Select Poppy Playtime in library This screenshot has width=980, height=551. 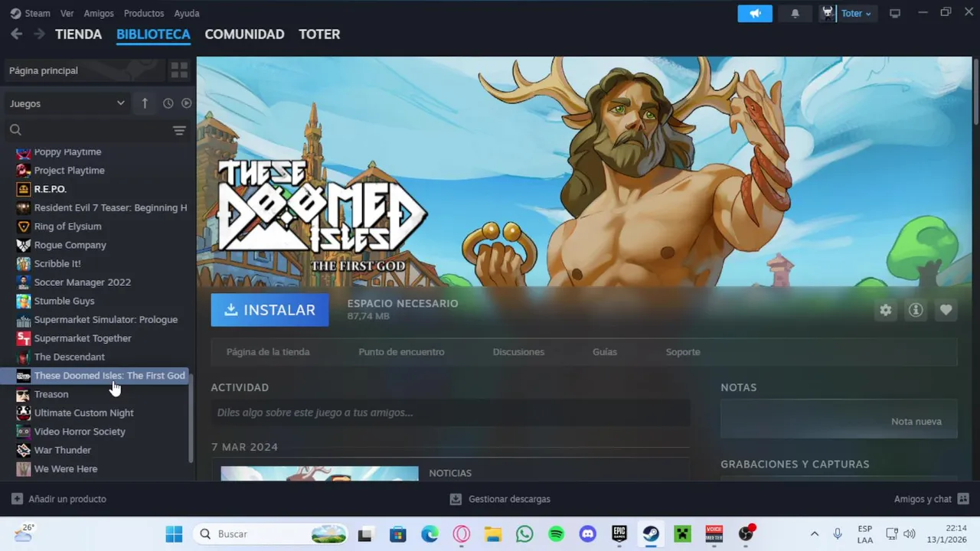point(67,152)
